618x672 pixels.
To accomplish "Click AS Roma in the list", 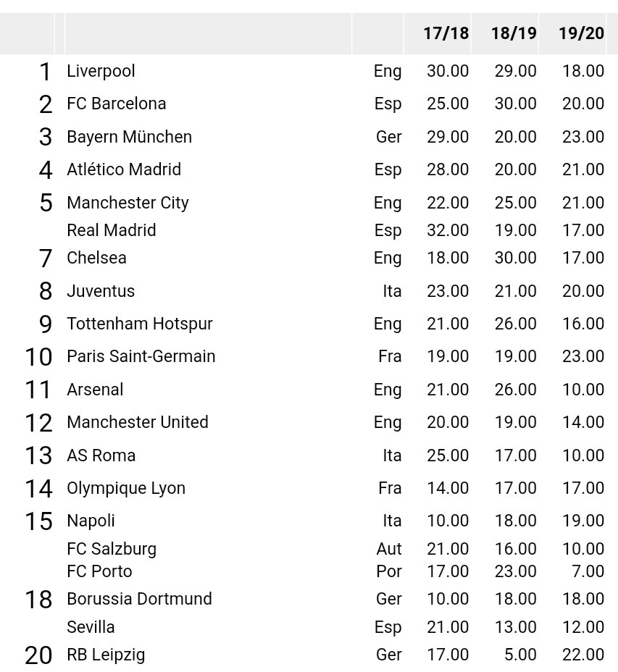I will [x=101, y=455].
